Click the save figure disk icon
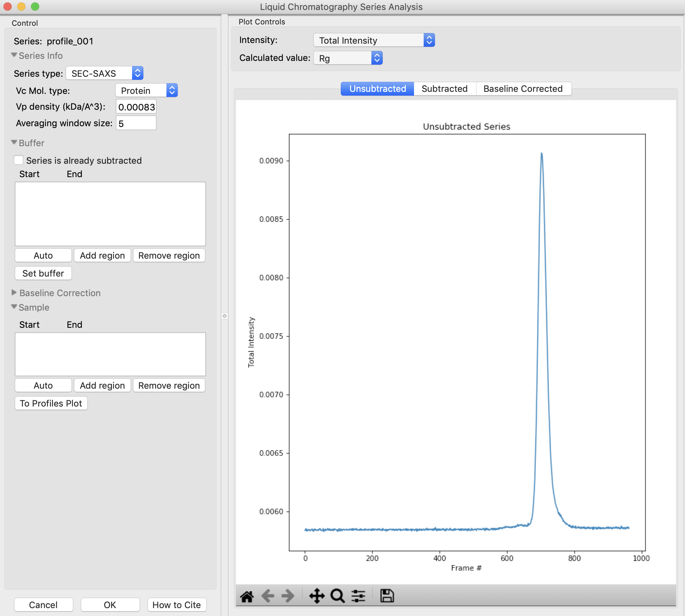The height and width of the screenshot is (616, 685). (387, 596)
